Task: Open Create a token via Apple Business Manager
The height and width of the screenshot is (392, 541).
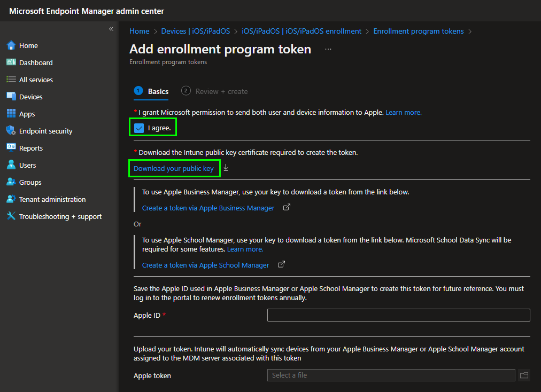Action: click(208, 208)
